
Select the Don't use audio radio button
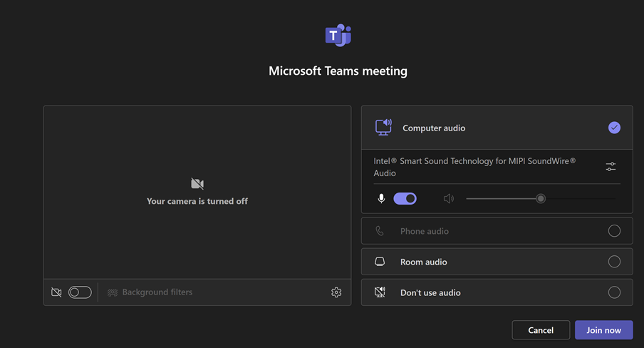tap(614, 292)
